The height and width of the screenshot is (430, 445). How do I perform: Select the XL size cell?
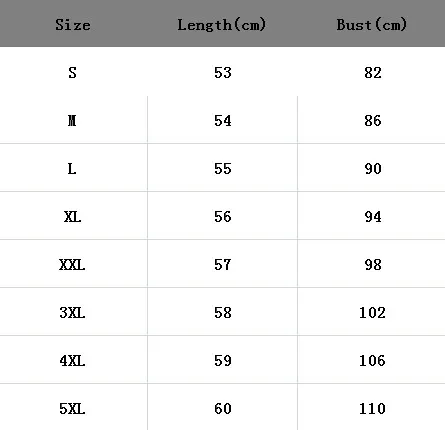point(72,217)
